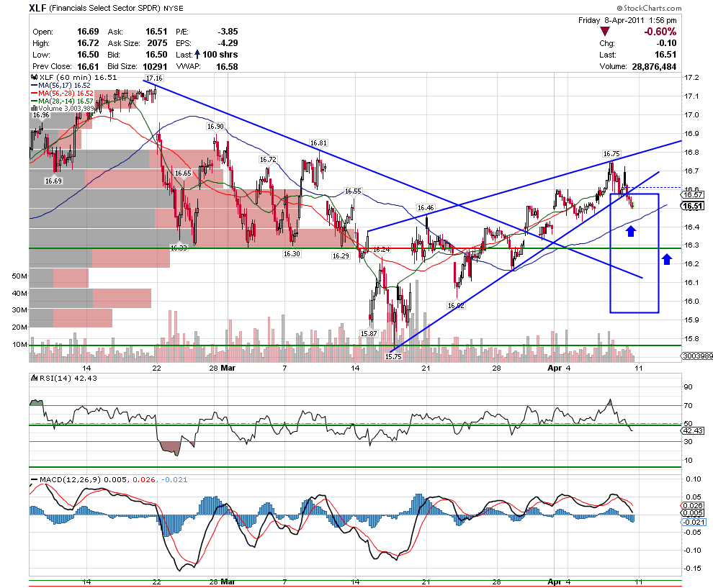Click the EPS value -4.29
Image resolution: width=713 pixels, height=588 pixels.
(x=228, y=43)
